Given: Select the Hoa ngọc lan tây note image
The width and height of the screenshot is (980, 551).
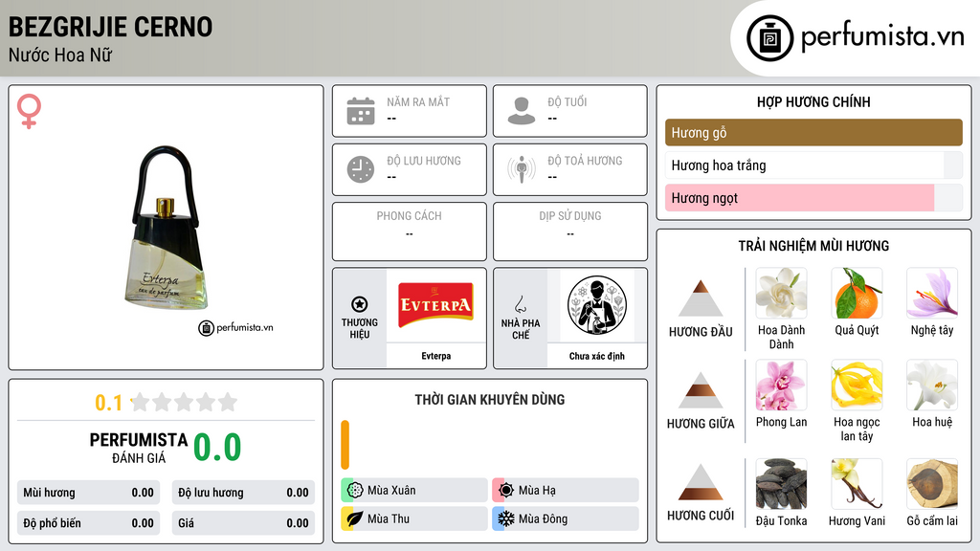Looking at the screenshot, I should click(x=857, y=385).
